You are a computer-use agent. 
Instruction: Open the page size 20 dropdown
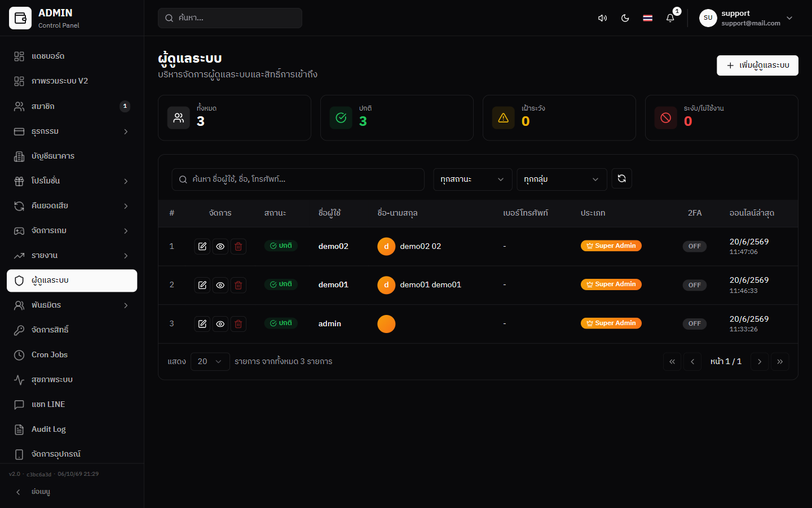210,361
